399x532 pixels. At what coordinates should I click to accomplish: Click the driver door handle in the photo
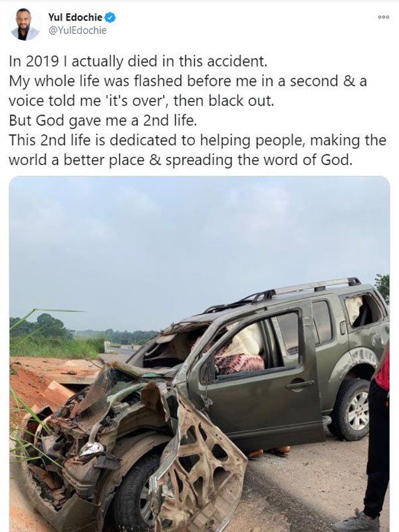pos(299,384)
